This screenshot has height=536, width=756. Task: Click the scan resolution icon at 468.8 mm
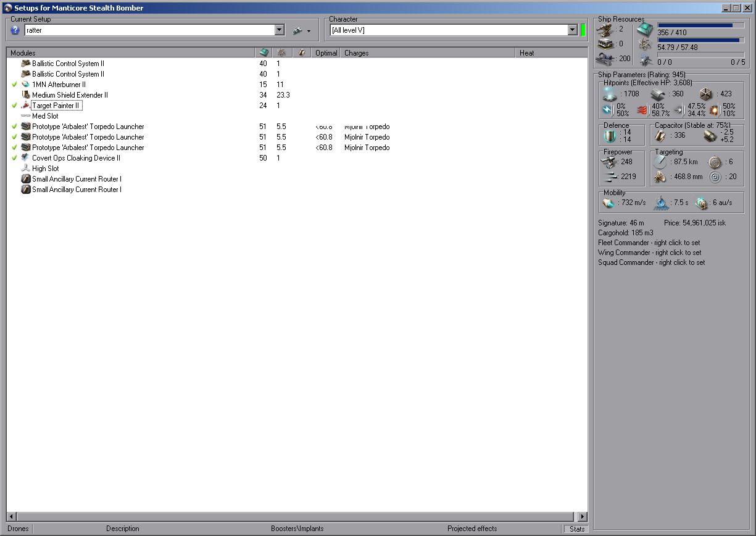point(660,177)
